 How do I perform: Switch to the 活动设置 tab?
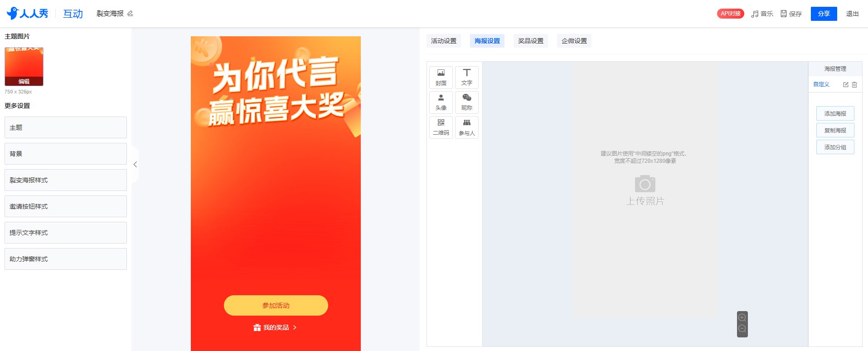(443, 41)
